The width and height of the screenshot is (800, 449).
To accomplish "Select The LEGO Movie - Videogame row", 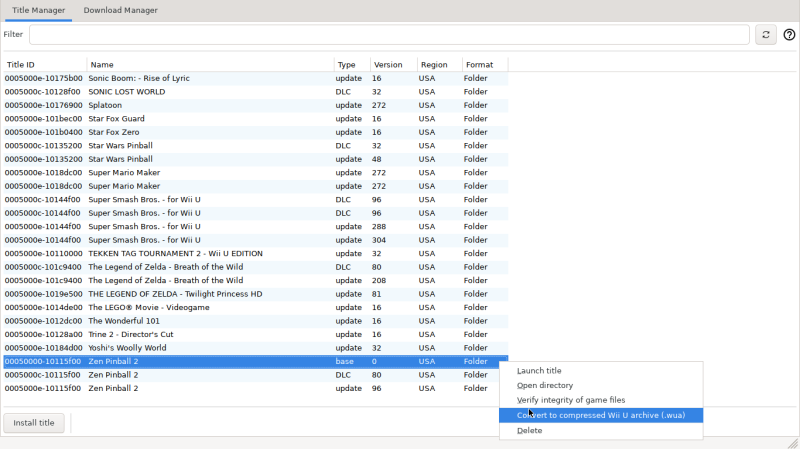I will [256, 307].
